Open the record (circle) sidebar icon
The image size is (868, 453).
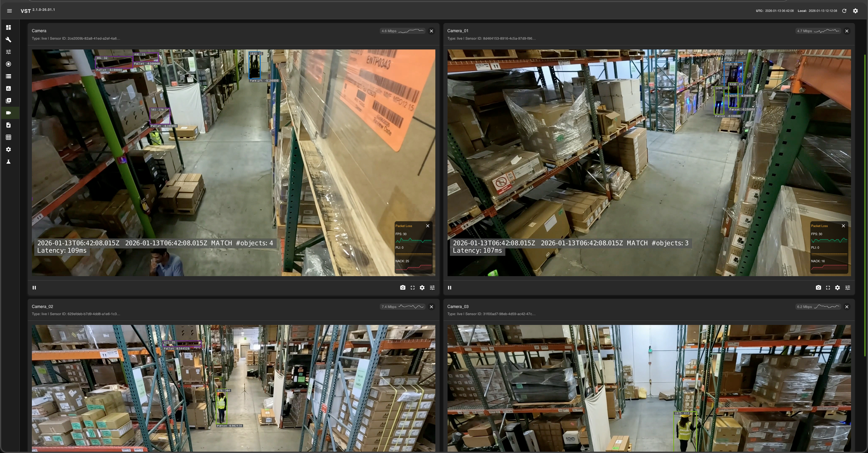8,64
